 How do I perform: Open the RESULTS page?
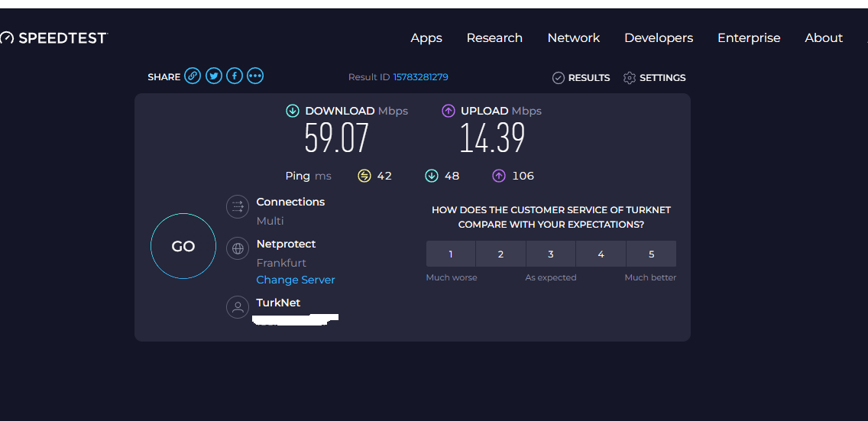click(x=589, y=78)
